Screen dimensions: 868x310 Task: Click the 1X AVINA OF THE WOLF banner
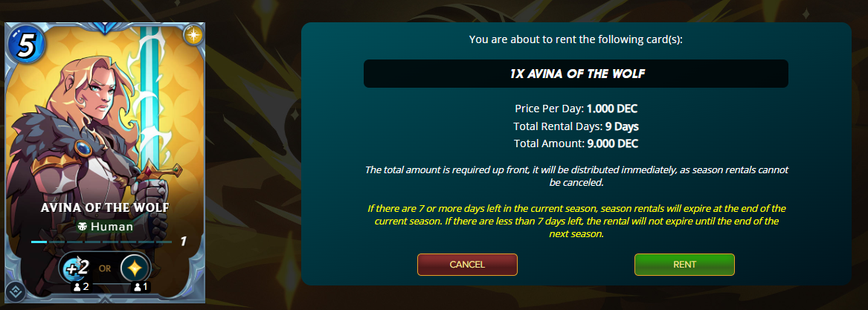[575, 74]
